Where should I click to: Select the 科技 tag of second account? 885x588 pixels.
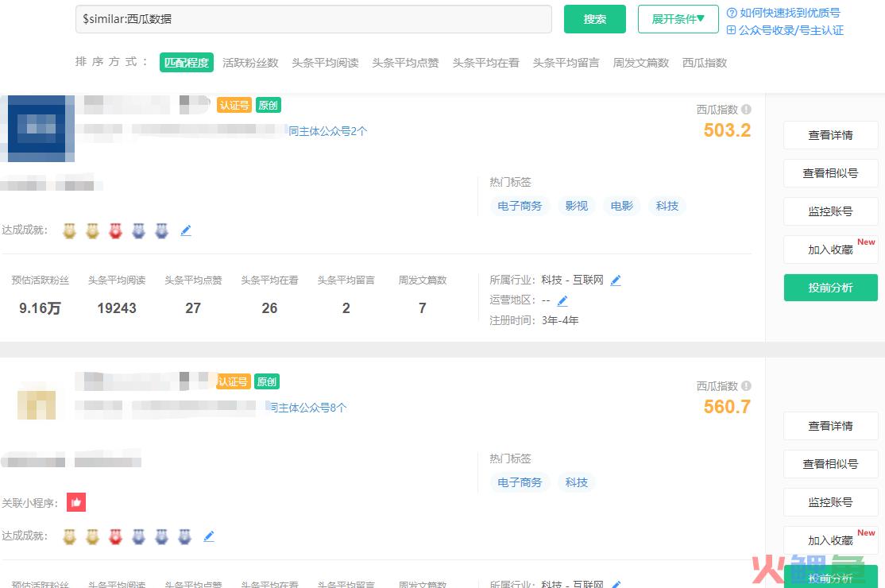[x=576, y=482]
